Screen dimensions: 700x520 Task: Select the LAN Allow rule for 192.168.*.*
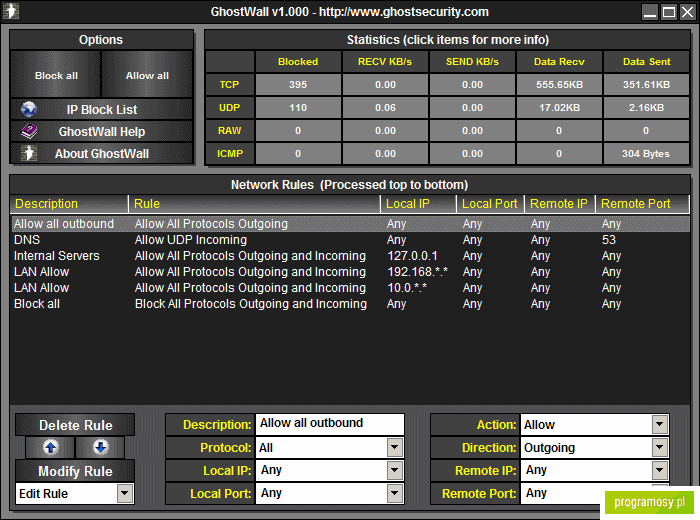(x=350, y=272)
